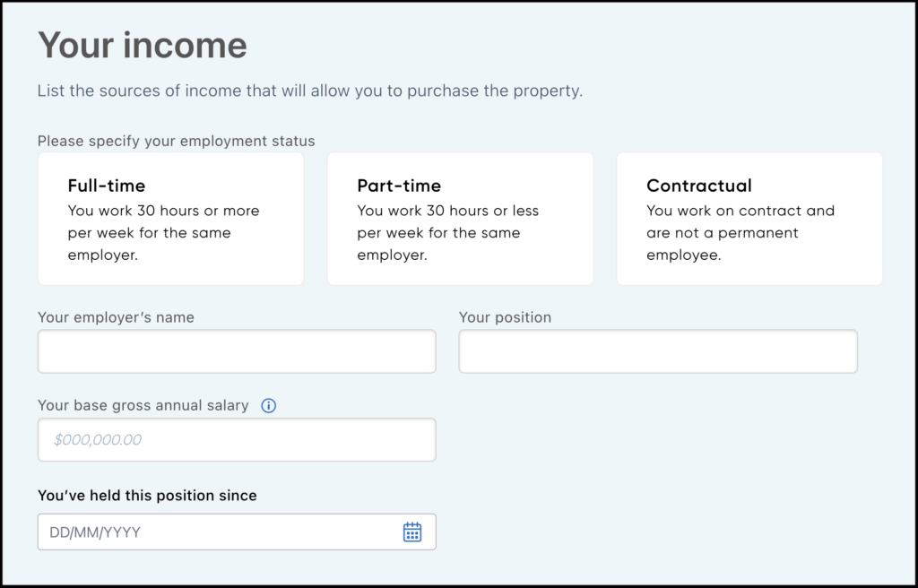
Task: Click the "You've held this position since" label
Action: point(147,495)
